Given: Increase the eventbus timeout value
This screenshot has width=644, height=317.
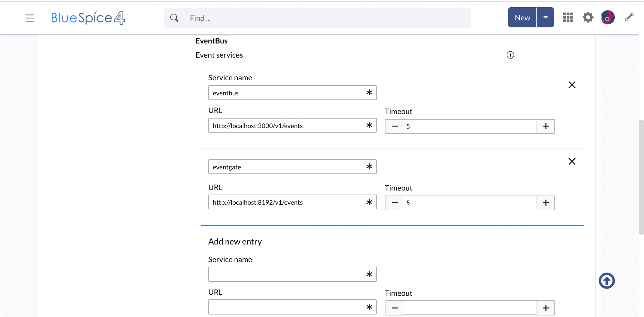Looking at the screenshot, I should click(x=546, y=126).
